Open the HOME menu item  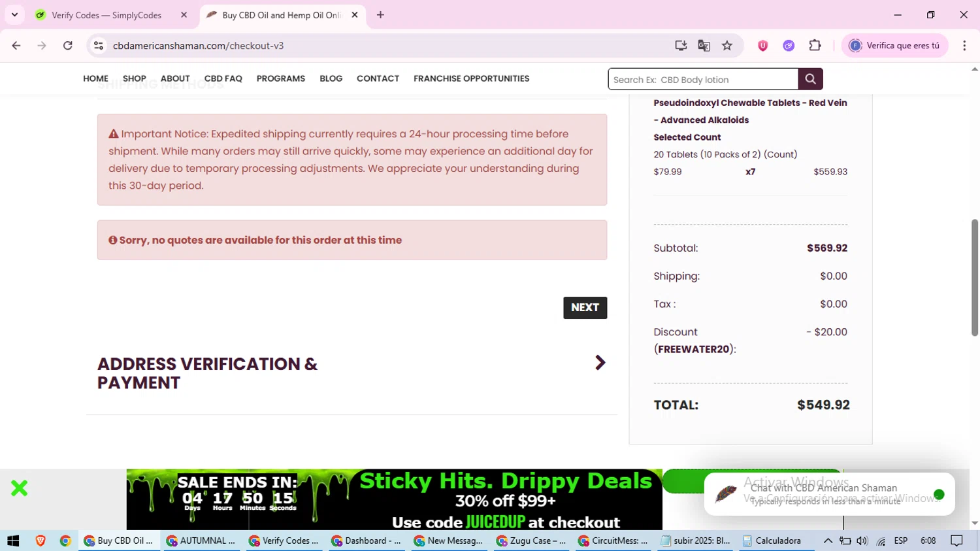[95, 78]
